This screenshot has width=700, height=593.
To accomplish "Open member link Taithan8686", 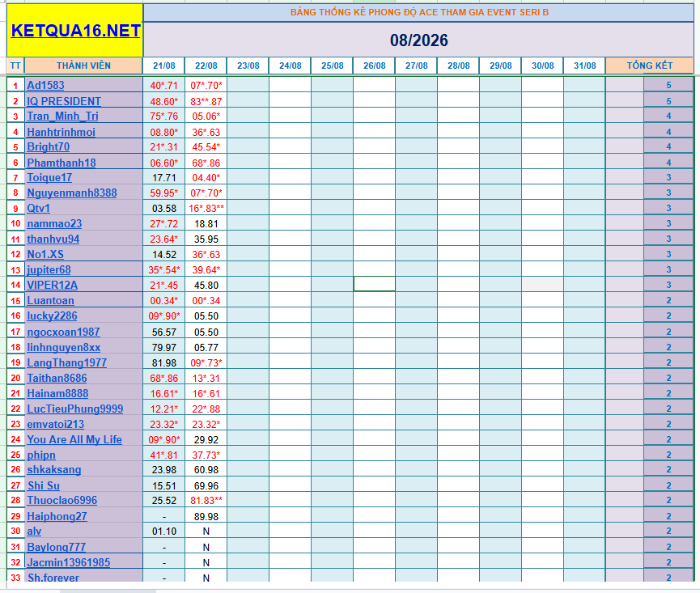I will pyautogui.click(x=57, y=378).
